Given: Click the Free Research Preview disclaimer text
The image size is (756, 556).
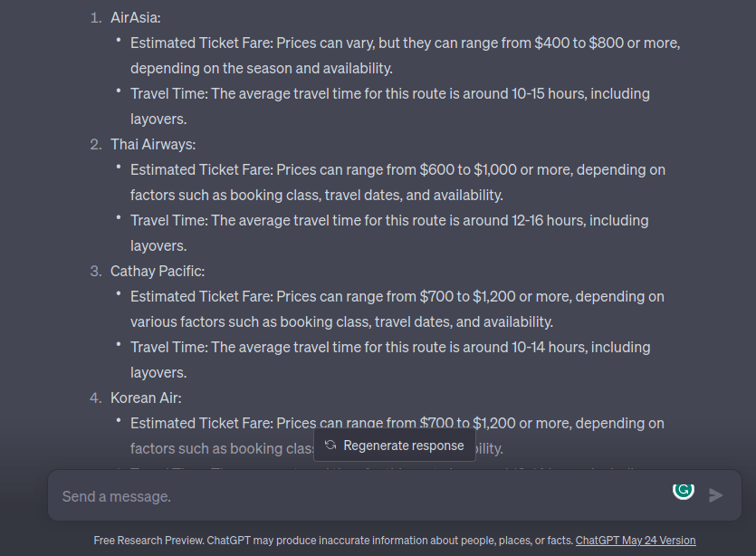Looking at the screenshot, I should coord(333,541).
